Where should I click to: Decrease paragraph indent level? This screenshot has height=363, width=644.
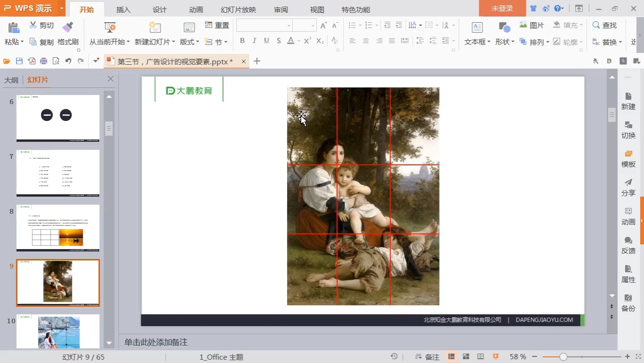click(x=387, y=26)
